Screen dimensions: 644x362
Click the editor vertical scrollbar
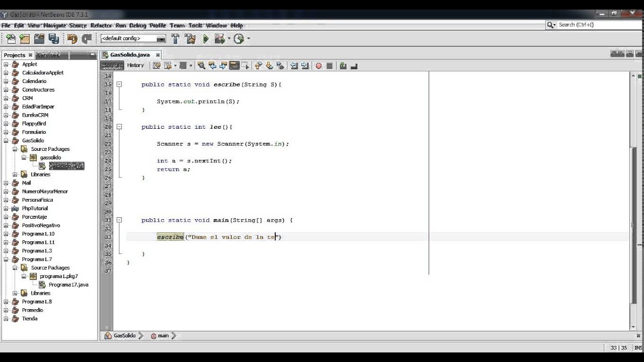[633, 201]
